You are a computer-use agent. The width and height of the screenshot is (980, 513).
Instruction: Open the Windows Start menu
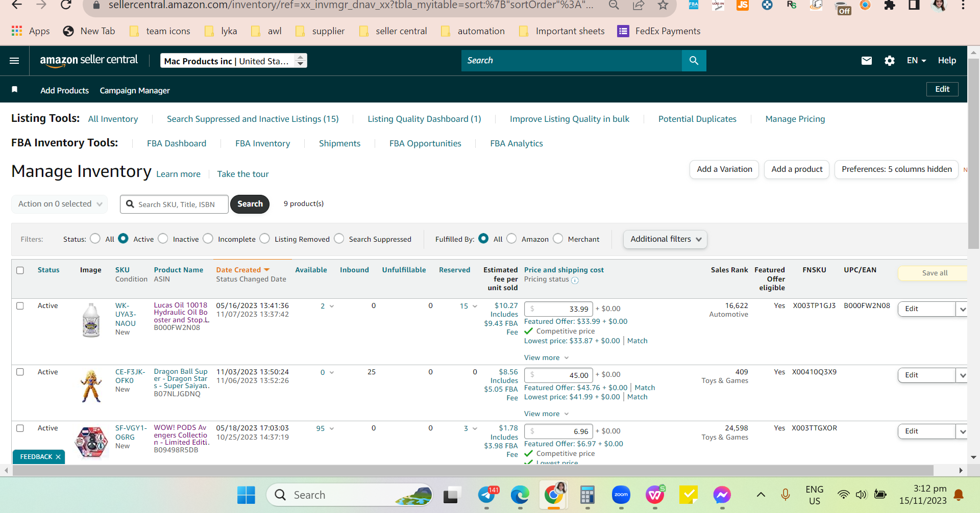pyautogui.click(x=246, y=495)
